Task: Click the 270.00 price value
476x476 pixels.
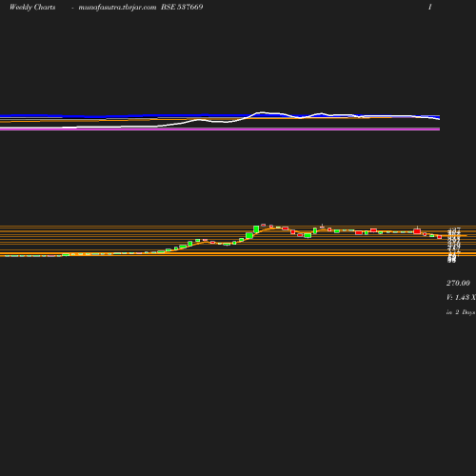Action: tap(458, 283)
